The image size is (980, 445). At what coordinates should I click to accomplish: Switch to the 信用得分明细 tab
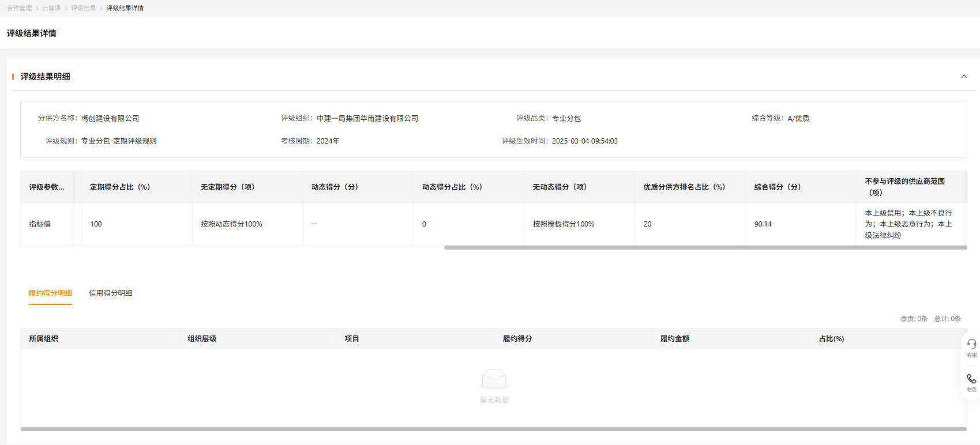click(x=110, y=293)
